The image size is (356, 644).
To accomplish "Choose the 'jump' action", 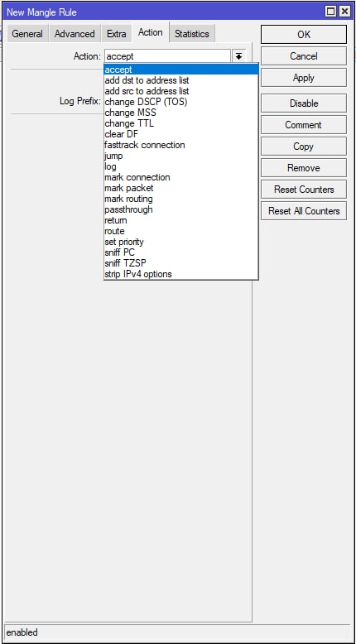I will (x=181, y=156).
